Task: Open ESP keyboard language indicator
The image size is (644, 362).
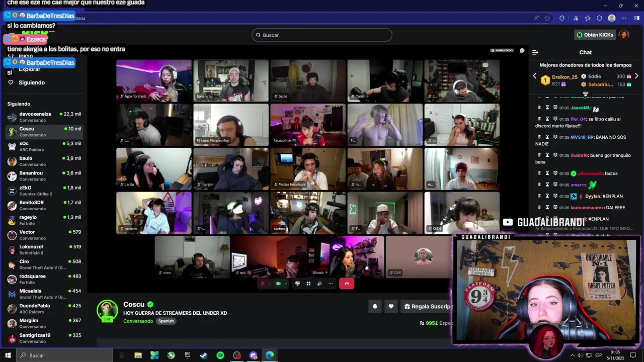Action: pyautogui.click(x=598, y=355)
